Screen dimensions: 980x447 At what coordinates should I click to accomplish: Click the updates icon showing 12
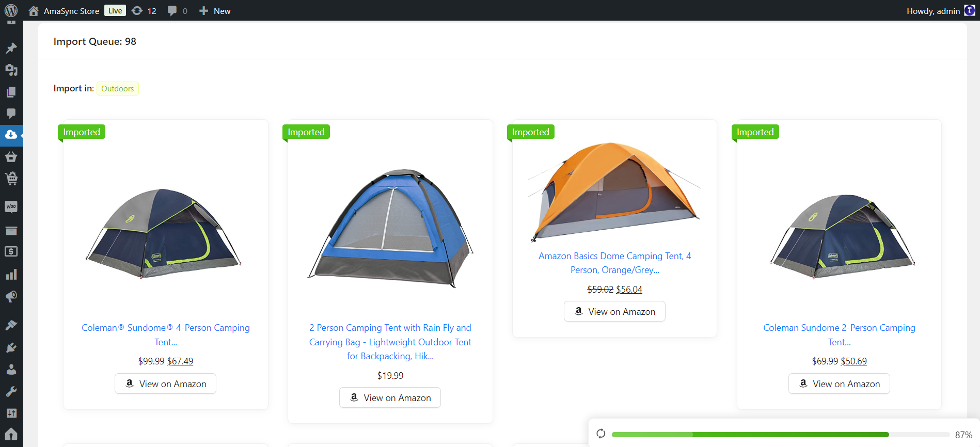click(x=144, y=11)
